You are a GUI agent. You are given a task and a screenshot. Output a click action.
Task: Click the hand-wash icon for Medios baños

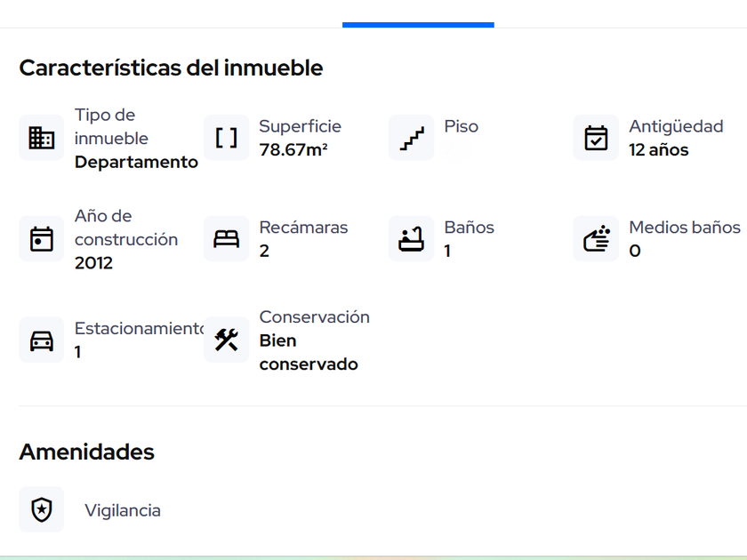click(596, 239)
